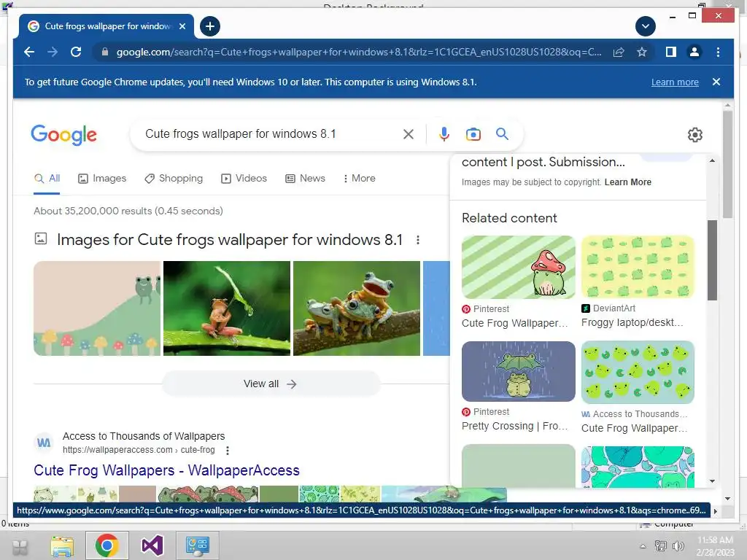This screenshot has height=560, width=747.
Task: Open the two frogs on branch image
Action: pos(356,308)
